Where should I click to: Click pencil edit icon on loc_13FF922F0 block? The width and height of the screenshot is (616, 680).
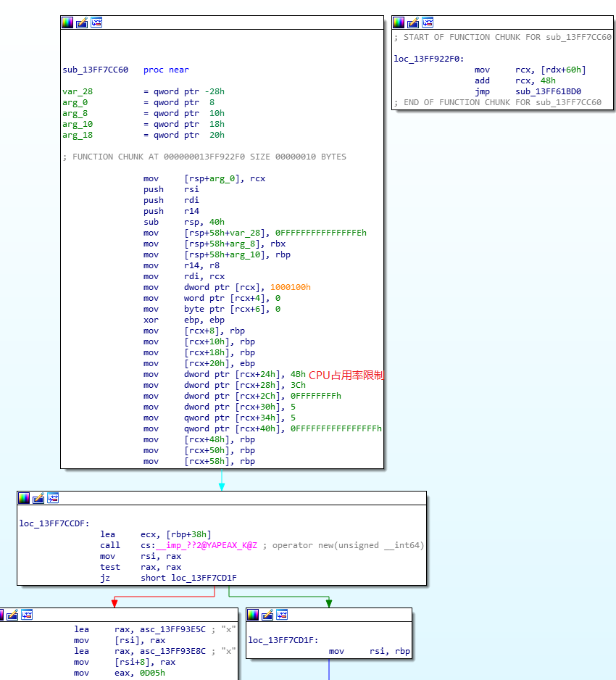click(x=413, y=22)
